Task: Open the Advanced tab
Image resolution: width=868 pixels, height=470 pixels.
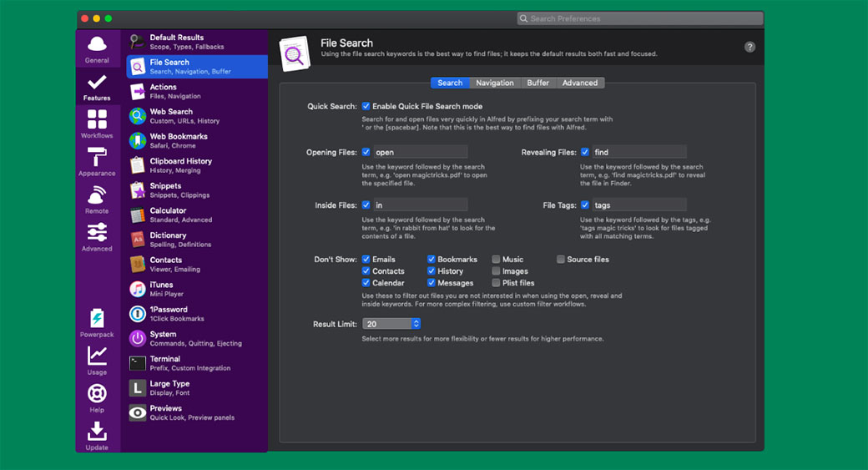Action: coord(579,83)
